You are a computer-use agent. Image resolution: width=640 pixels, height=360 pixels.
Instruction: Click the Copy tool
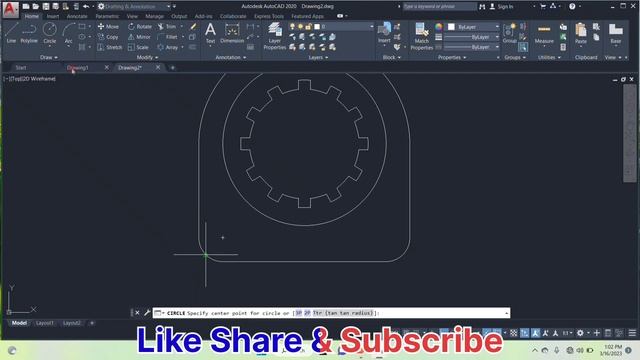(108, 37)
